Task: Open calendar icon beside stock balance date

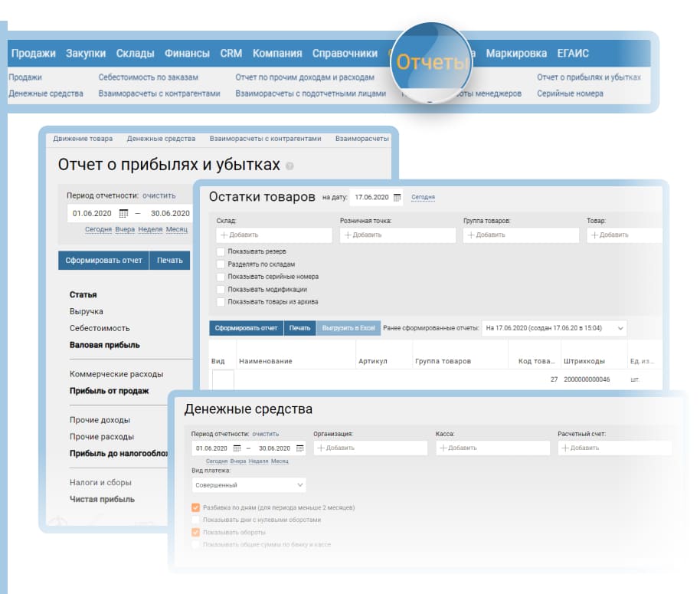Action: click(397, 198)
